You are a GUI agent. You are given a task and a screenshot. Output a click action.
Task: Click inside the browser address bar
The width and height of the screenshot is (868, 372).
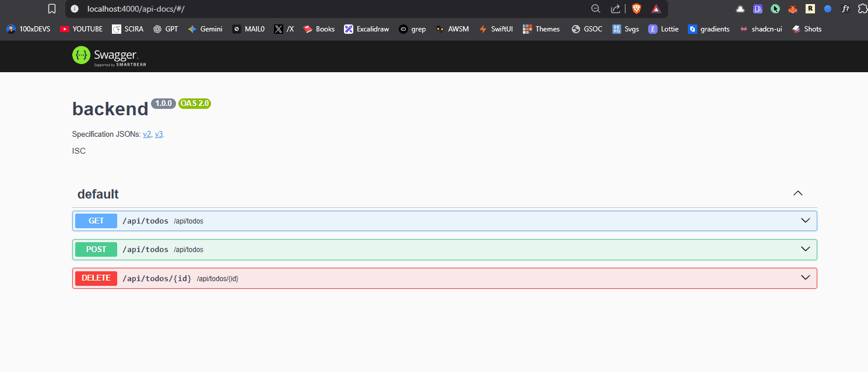click(233, 9)
